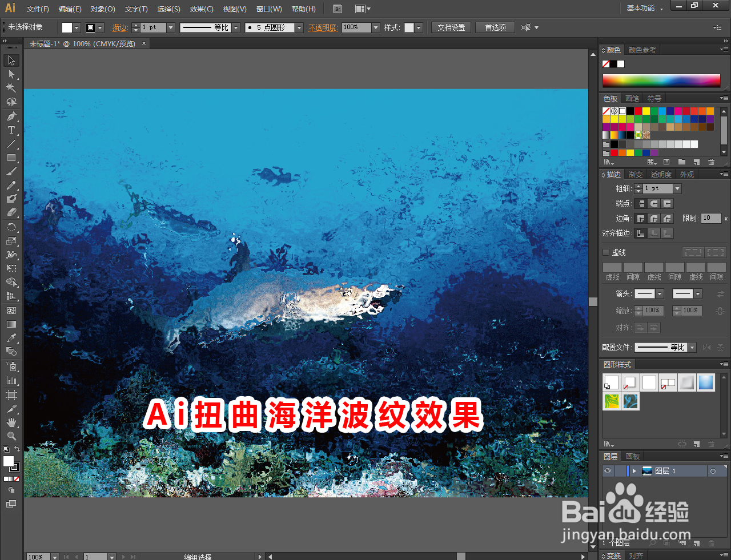Pick the Eyedropper tool
This screenshot has width=731, height=560.
point(11,337)
